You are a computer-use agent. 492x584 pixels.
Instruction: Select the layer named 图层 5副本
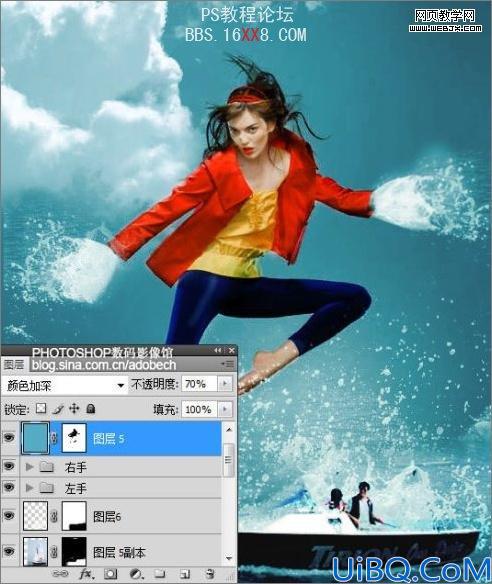[119, 552]
